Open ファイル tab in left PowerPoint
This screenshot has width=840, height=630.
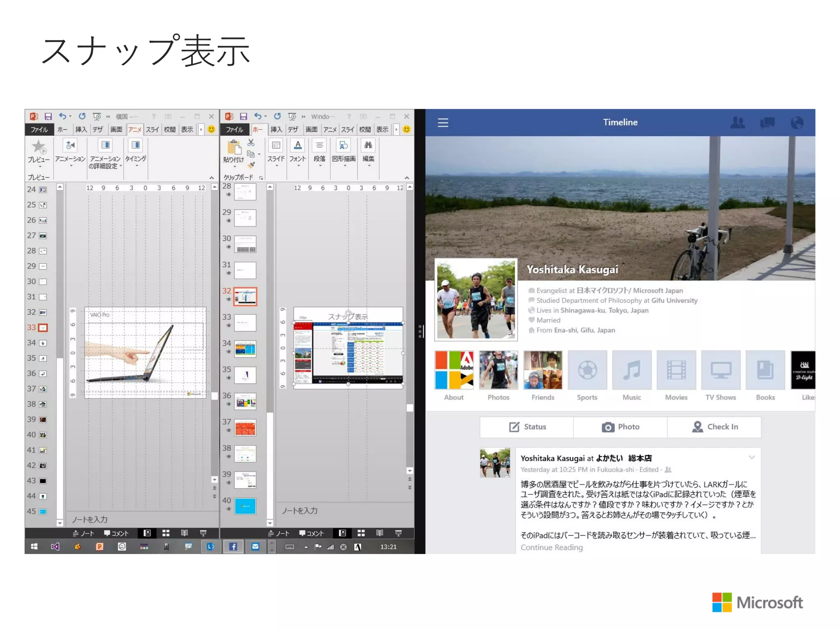[39, 129]
